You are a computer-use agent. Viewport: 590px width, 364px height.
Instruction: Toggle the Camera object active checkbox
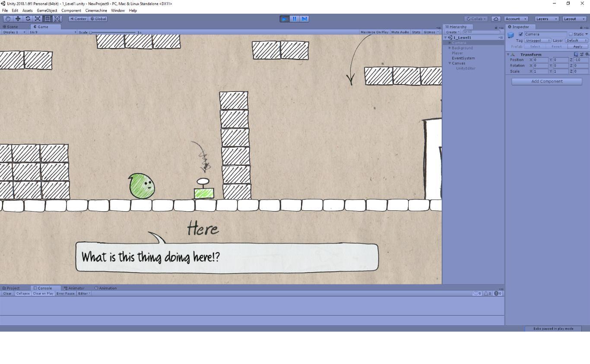[521, 34]
